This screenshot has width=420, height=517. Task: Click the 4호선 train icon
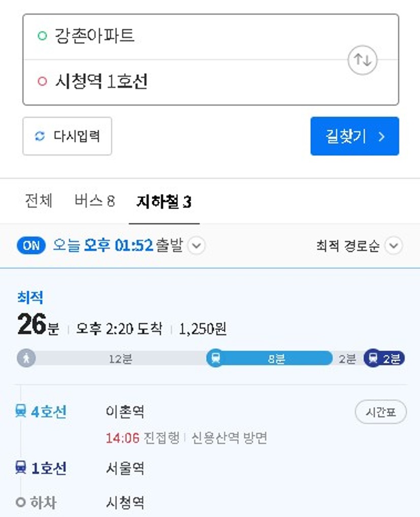(x=21, y=411)
